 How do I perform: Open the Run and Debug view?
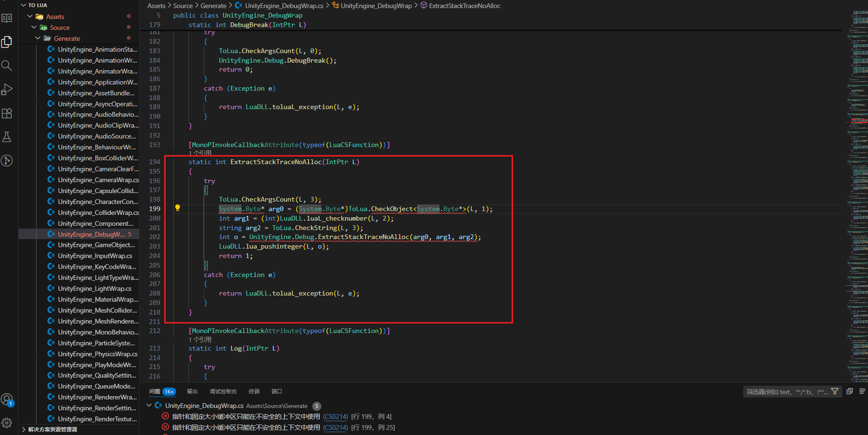click(7, 89)
